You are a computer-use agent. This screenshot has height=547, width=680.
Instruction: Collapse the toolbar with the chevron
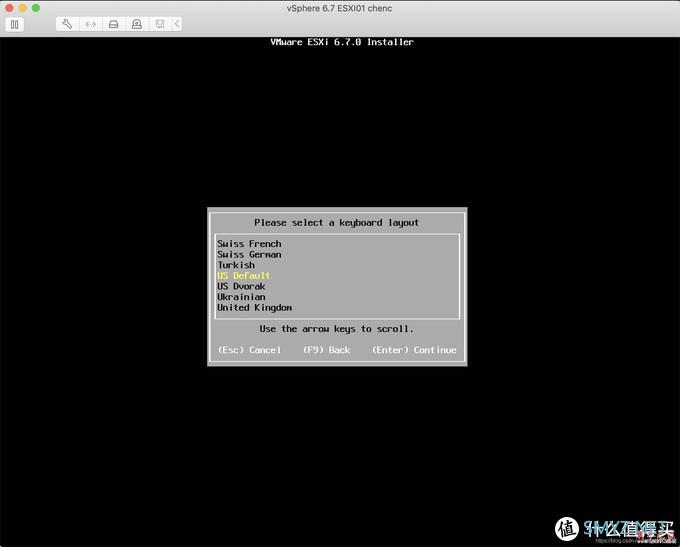[177, 24]
